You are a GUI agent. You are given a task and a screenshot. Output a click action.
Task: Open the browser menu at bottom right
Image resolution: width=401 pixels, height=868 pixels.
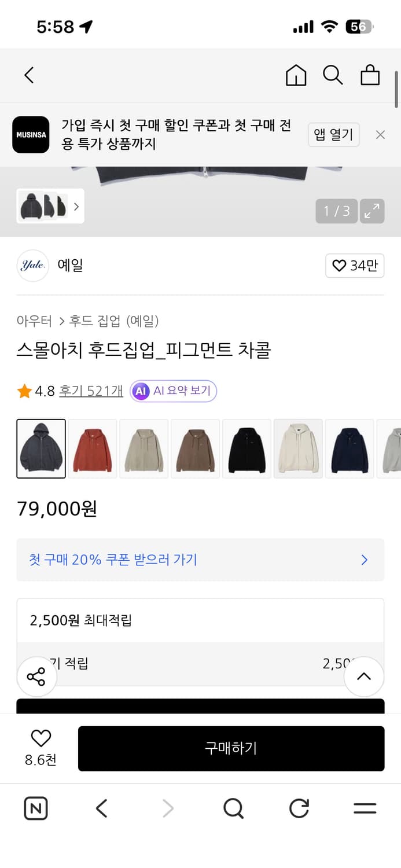364,808
